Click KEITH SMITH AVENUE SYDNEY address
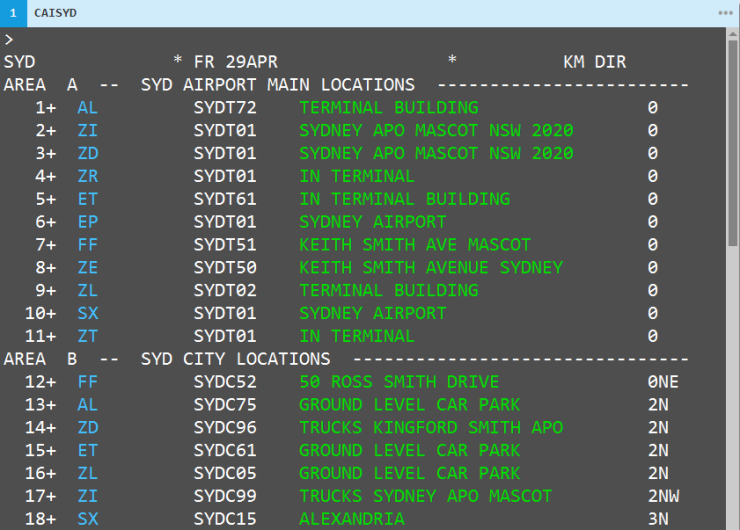This screenshot has height=530, width=740. click(x=431, y=268)
